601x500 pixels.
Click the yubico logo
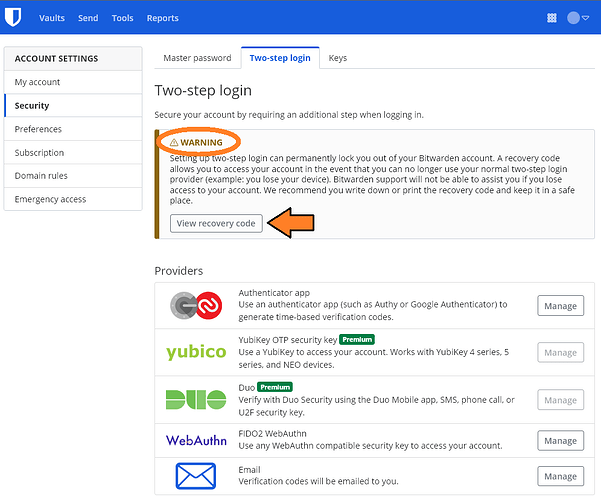196,352
